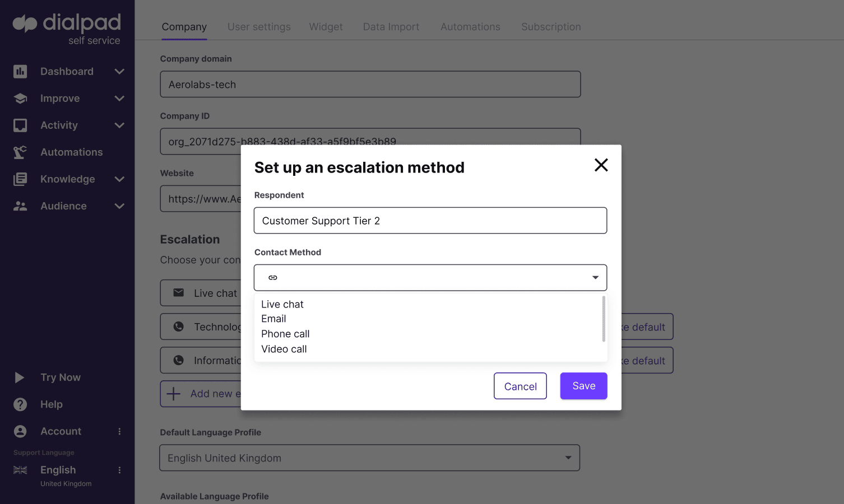Open the Contact Method dropdown arrow
Image resolution: width=844 pixels, height=504 pixels.
coord(595,277)
